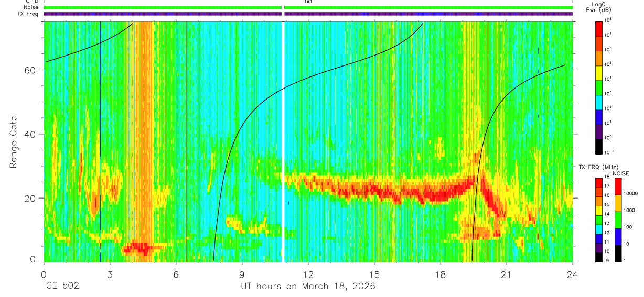This screenshot has height=297, width=644.
Task: Click the "NOISE" colorbar title
Action: (621, 173)
